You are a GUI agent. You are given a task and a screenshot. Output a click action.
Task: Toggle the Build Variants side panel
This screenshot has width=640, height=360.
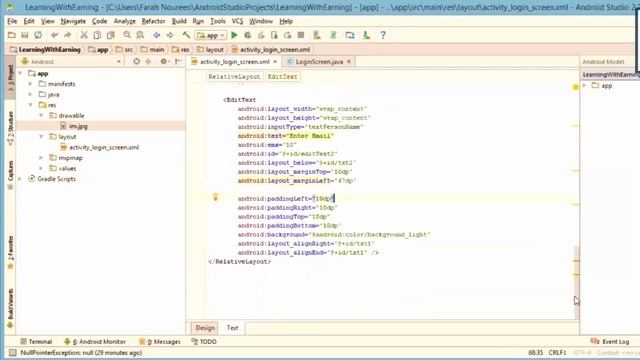[10, 309]
